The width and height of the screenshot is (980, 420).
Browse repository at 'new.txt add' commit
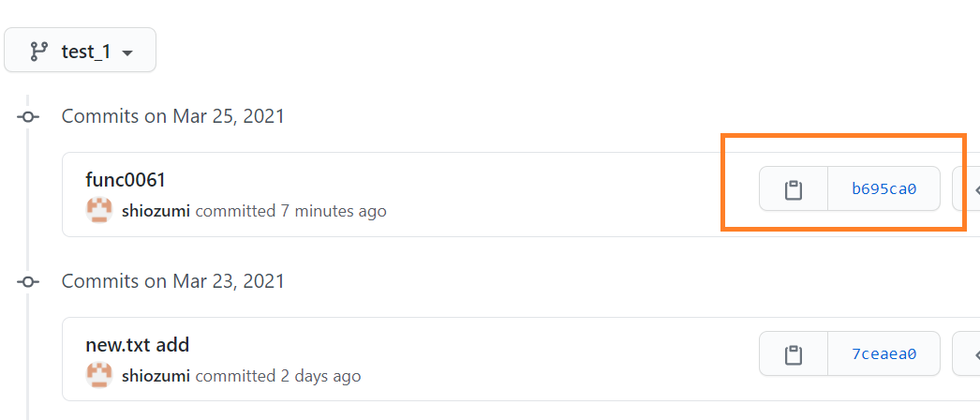[968, 353]
